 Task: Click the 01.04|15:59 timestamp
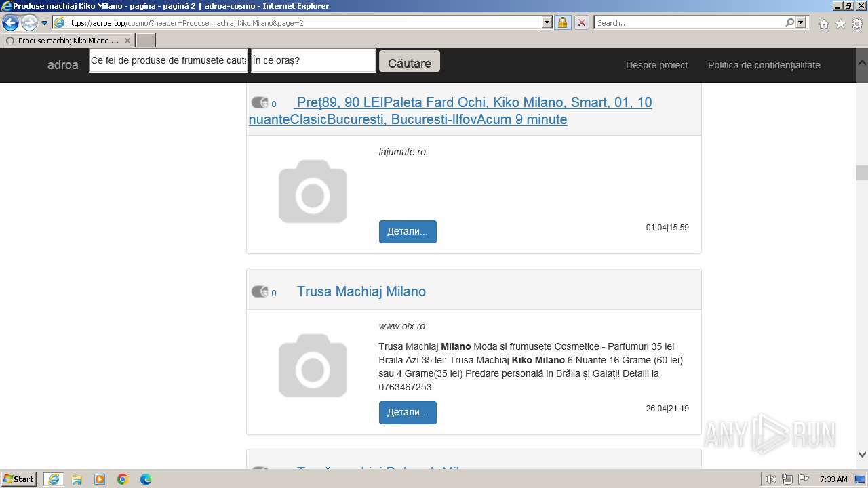[667, 228]
